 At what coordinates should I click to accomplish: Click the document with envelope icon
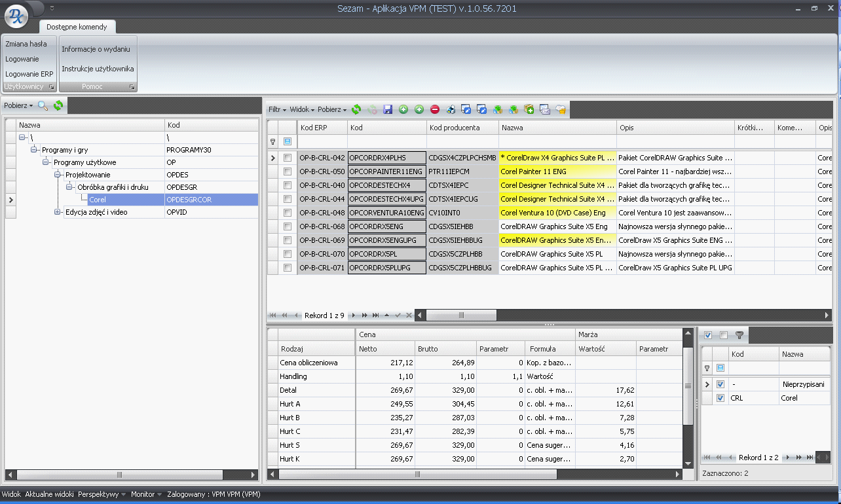(545, 110)
